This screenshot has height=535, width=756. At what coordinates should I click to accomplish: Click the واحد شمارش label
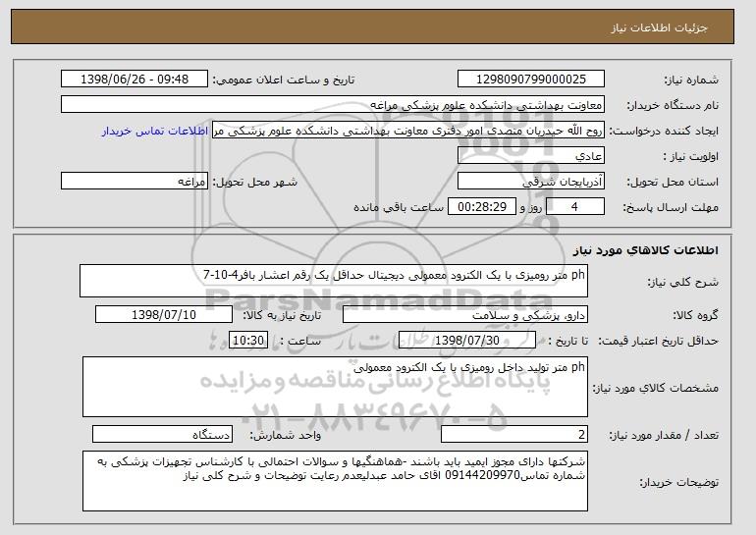pos(285,436)
